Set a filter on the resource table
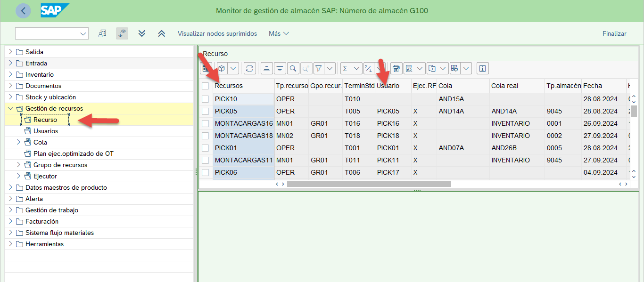Screen dimensions: 644x282 click(x=319, y=68)
